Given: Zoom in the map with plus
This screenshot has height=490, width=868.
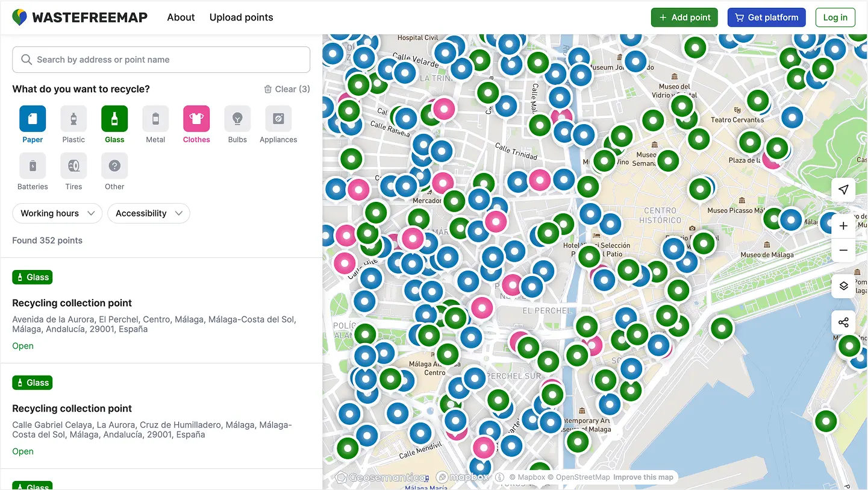Looking at the screenshot, I should (843, 226).
